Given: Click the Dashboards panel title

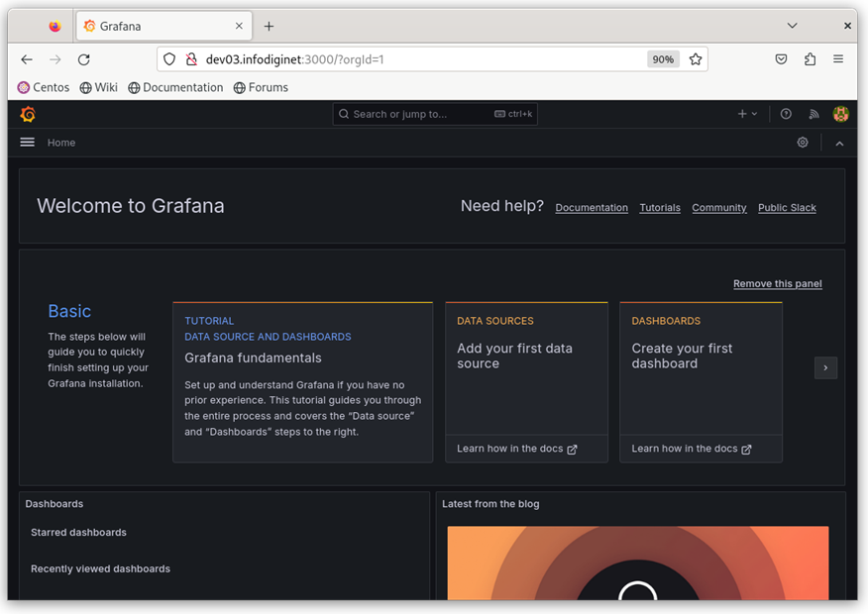Looking at the screenshot, I should coord(54,504).
